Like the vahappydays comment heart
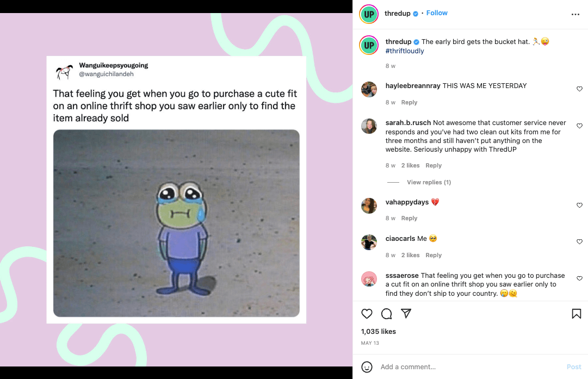The image size is (588, 379). click(579, 205)
